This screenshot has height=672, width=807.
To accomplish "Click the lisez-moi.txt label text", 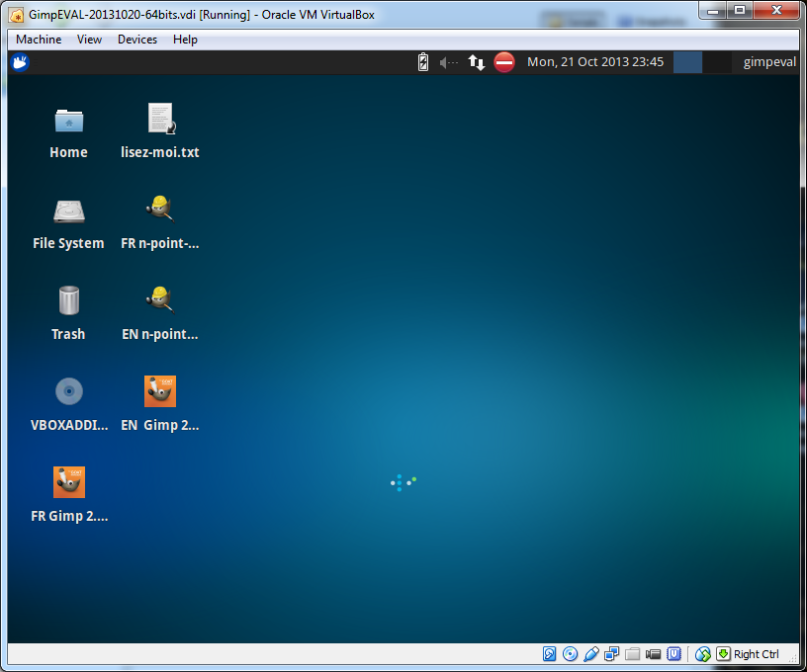I will pyautogui.click(x=160, y=152).
